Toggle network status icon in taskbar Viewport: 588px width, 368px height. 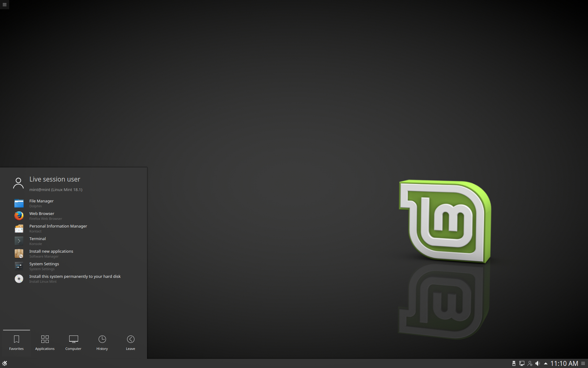pyautogui.click(x=521, y=362)
